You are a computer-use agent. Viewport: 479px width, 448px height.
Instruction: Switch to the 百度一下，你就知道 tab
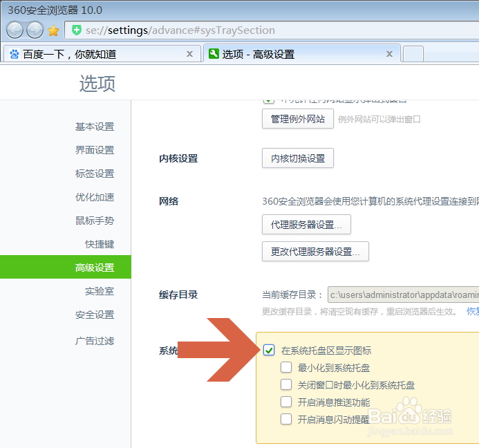102,54
